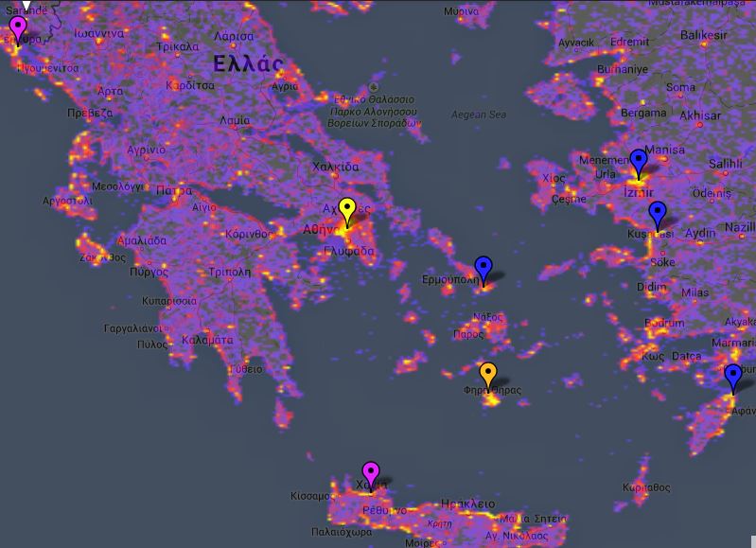Select the orange pin on Santorini
Screen dimensions: 756x548
pos(488,374)
